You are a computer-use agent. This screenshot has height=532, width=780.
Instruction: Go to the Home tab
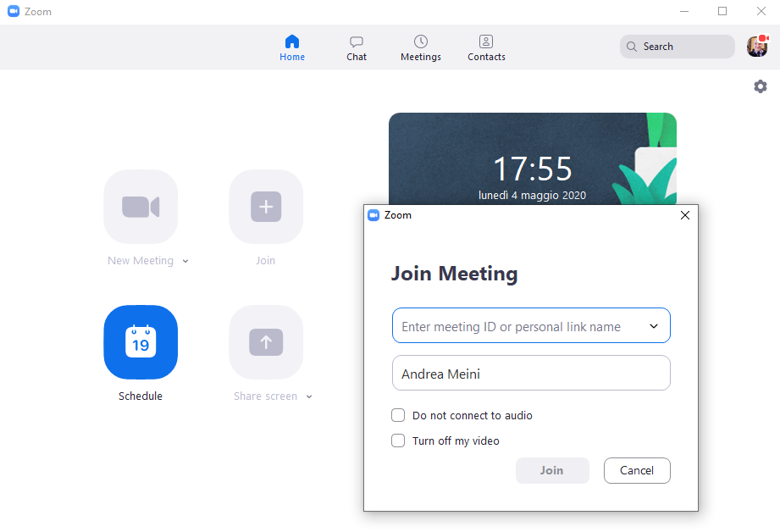click(292, 48)
